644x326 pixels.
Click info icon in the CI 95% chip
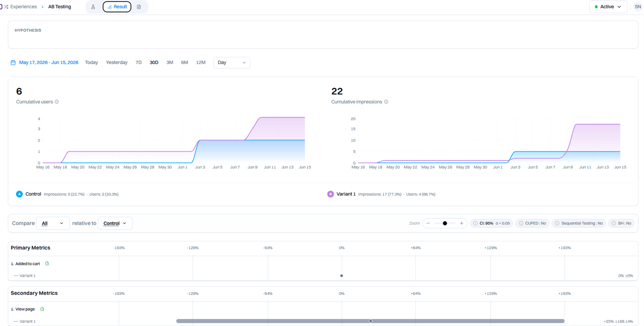[475, 223]
